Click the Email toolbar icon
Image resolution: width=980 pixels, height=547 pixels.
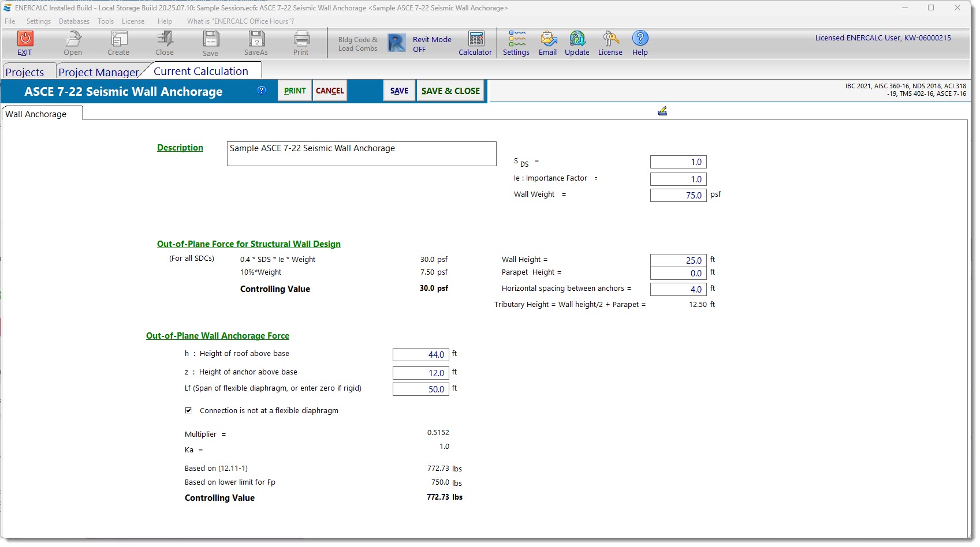[x=548, y=39]
